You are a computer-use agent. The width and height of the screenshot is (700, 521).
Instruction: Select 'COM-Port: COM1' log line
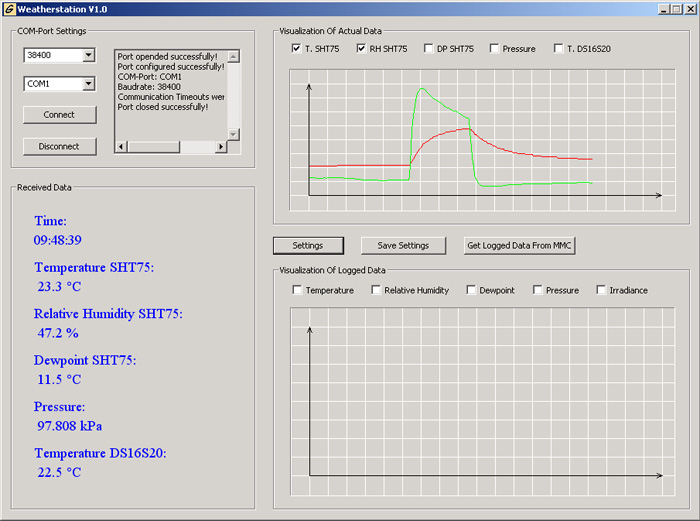point(150,77)
